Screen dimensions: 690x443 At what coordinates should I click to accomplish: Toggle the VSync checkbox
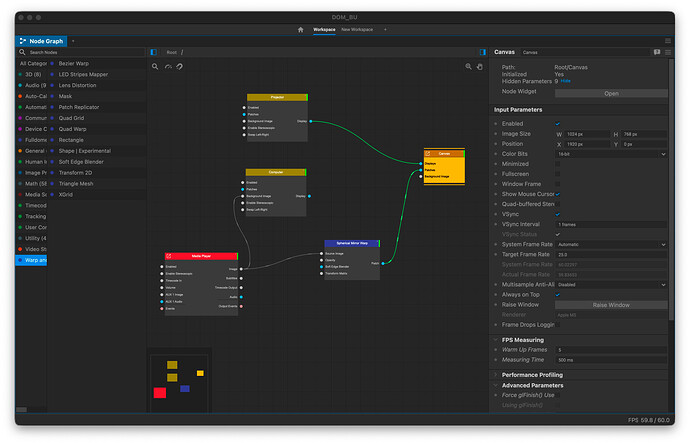point(558,214)
